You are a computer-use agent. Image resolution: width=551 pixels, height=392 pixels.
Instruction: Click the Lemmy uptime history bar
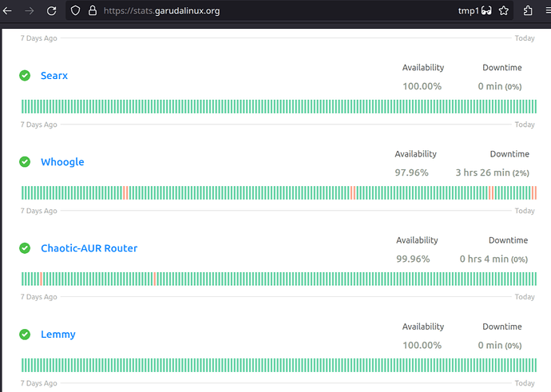pyautogui.click(x=279, y=366)
